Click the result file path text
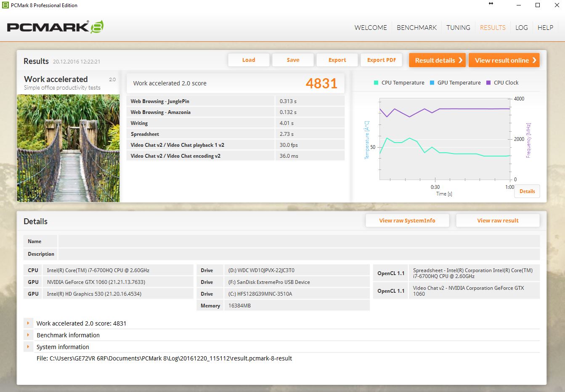 click(x=164, y=359)
